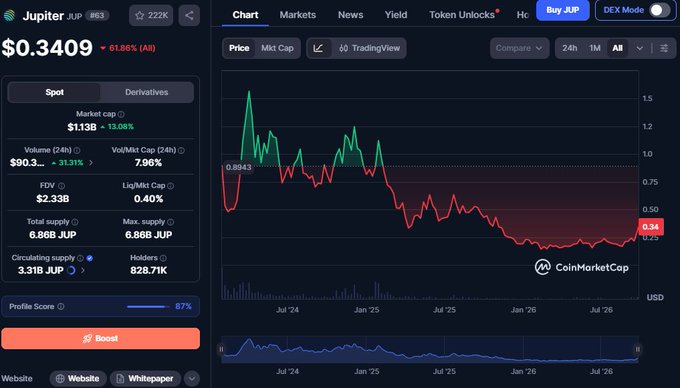Click Total supply info icon

[75, 222]
